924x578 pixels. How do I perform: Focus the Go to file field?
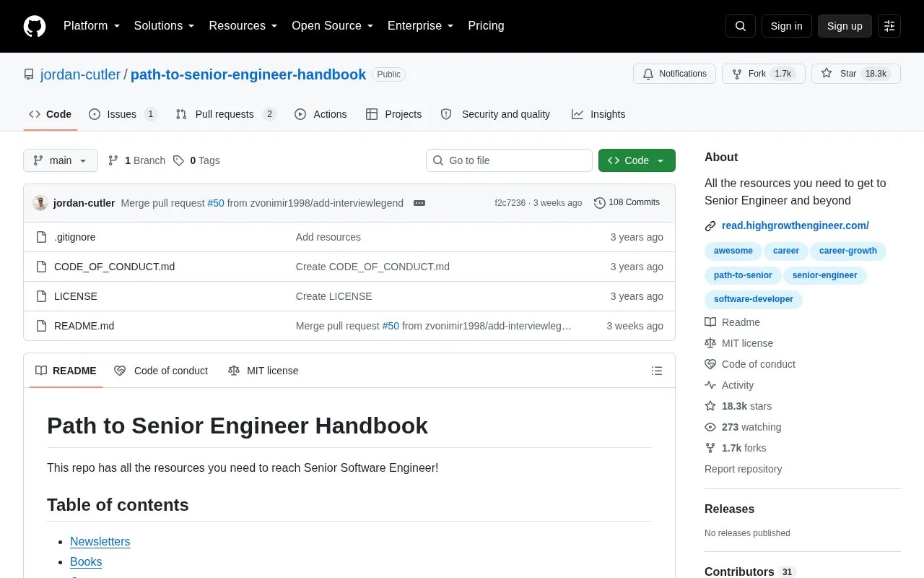point(509,160)
